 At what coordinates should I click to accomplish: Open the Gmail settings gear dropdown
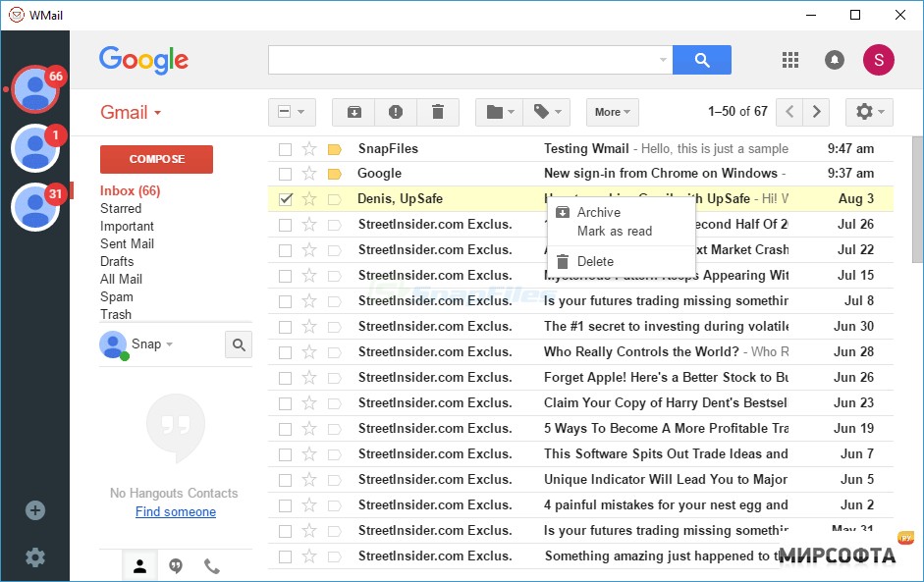[869, 112]
